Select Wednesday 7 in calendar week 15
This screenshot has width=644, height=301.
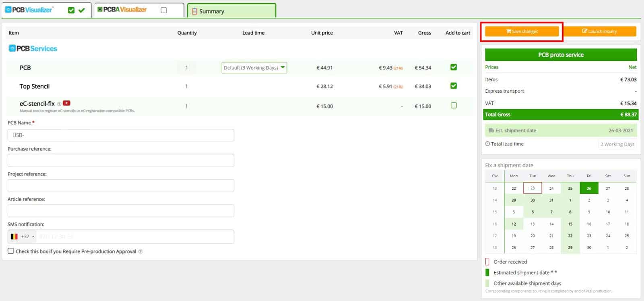click(x=551, y=212)
